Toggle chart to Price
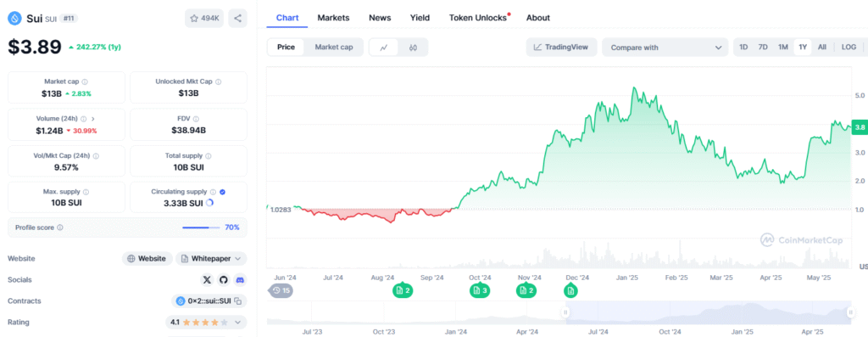868x337 pixels. [287, 48]
